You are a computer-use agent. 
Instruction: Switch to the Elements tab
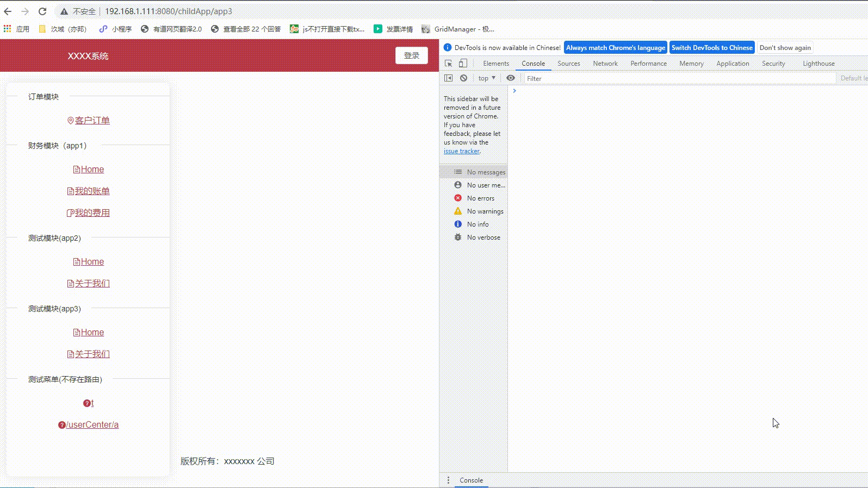pyautogui.click(x=496, y=64)
